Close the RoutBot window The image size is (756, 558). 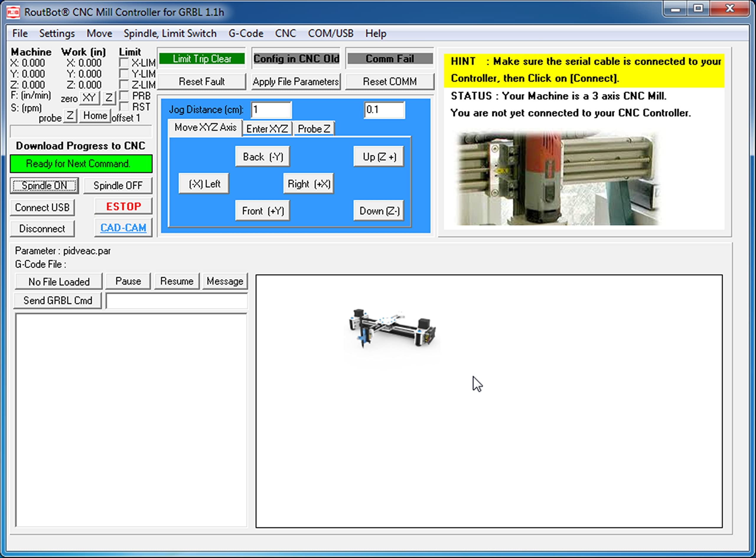(x=730, y=9)
